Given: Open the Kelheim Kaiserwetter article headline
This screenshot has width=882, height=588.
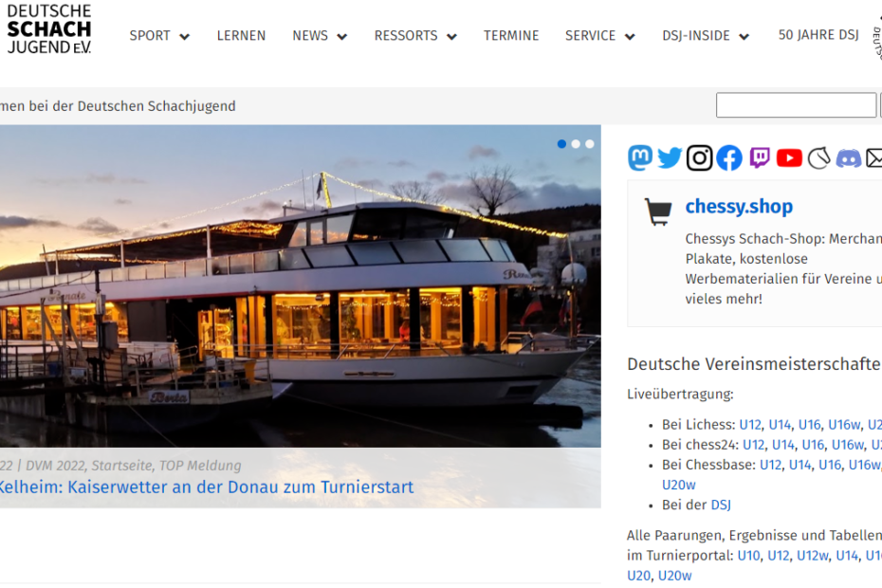Looking at the screenshot, I should (206, 487).
